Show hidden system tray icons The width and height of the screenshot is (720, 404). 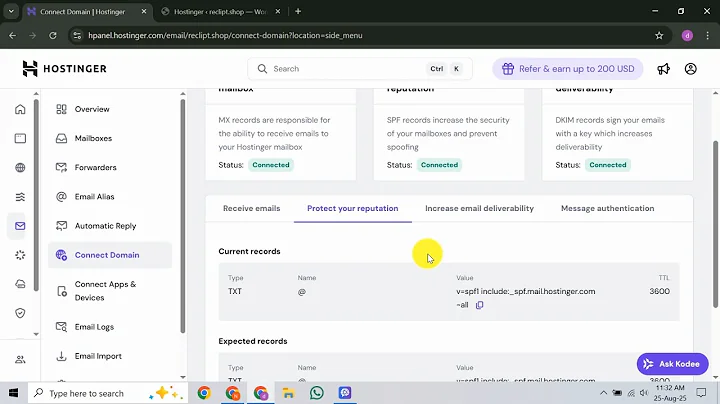[603, 393]
